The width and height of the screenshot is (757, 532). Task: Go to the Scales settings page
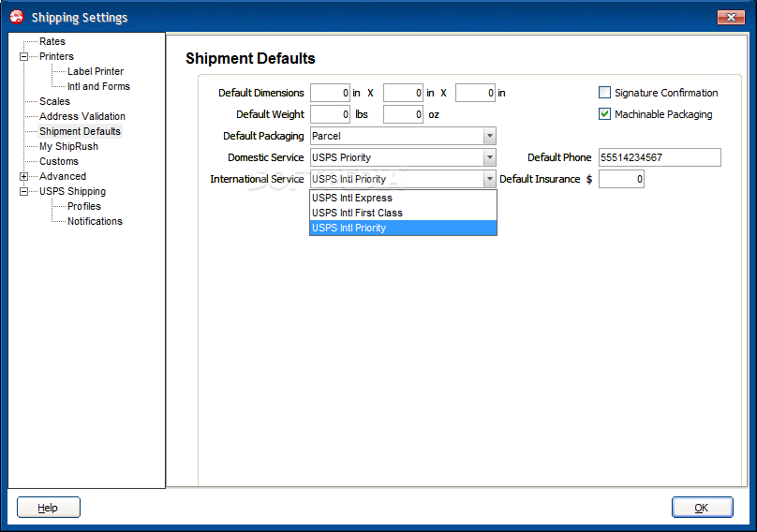(x=54, y=101)
